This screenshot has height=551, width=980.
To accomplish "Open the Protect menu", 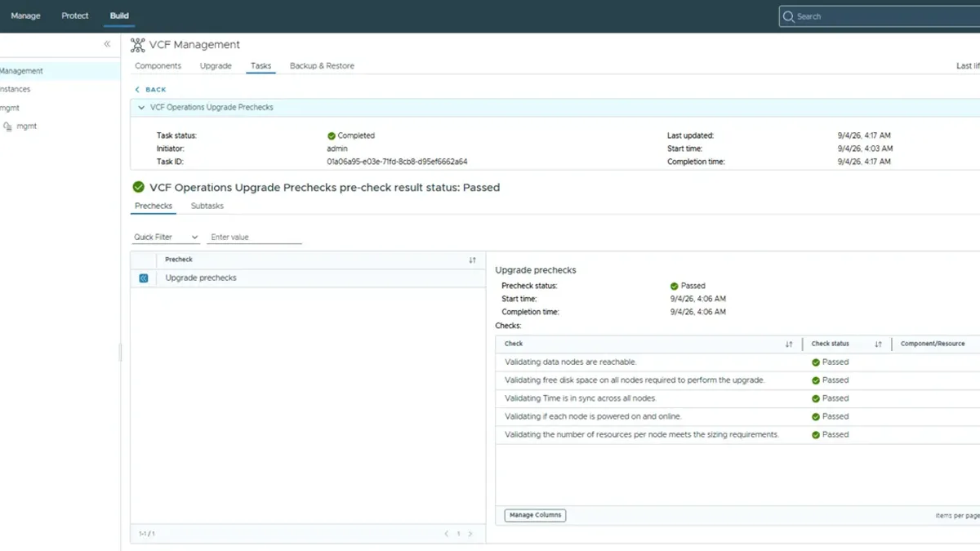I will (x=75, y=16).
